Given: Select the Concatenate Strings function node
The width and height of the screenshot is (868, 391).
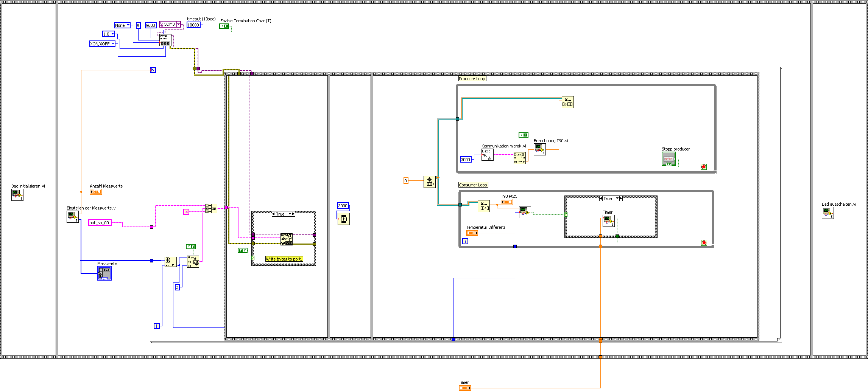Looking at the screenshot, I should tap(211, 208).
